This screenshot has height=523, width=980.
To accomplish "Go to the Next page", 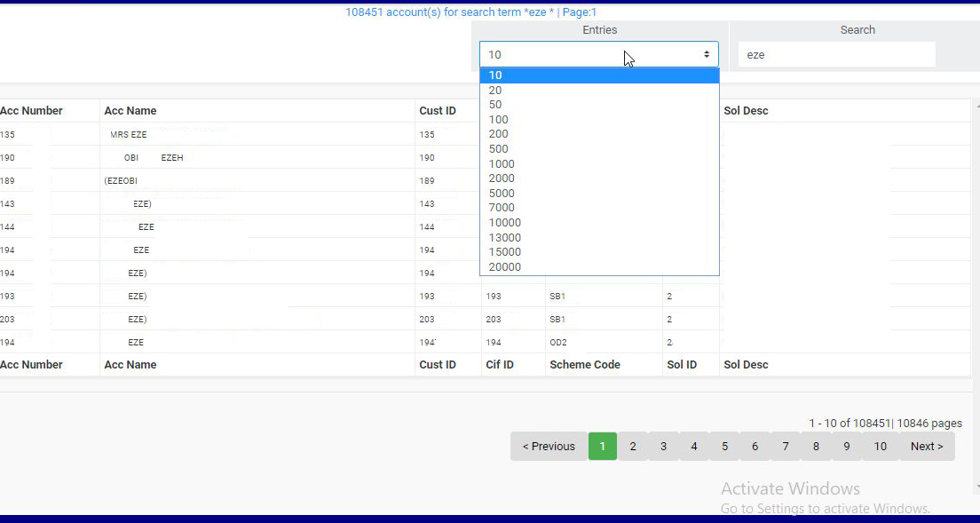I will (927, 447).
